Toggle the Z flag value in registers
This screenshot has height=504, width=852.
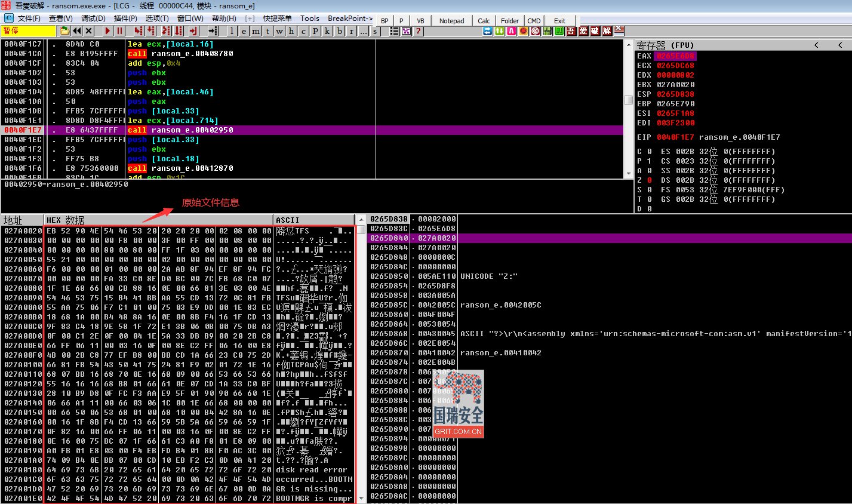pos(649,180)
